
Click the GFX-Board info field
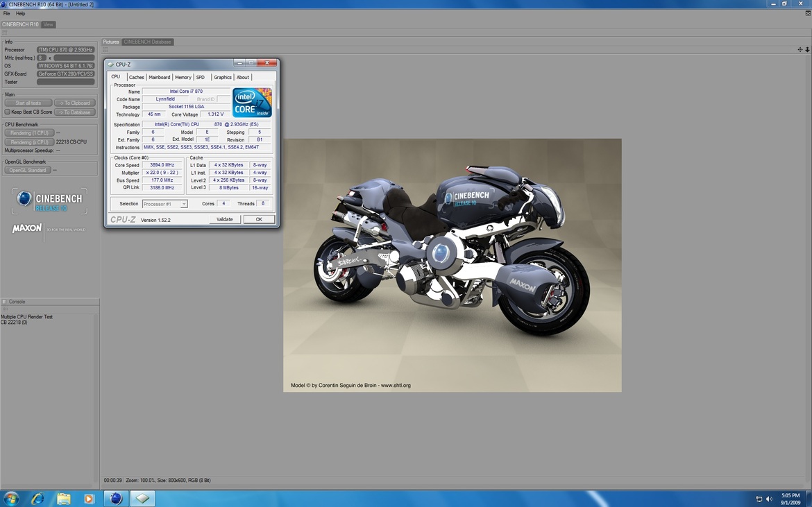pyautogui.click(x=66, y=74)
